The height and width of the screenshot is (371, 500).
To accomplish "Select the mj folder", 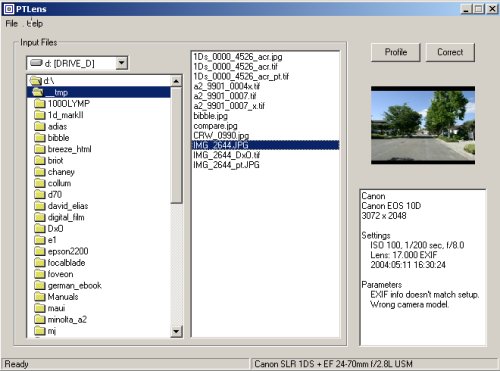I will [45, 331].
